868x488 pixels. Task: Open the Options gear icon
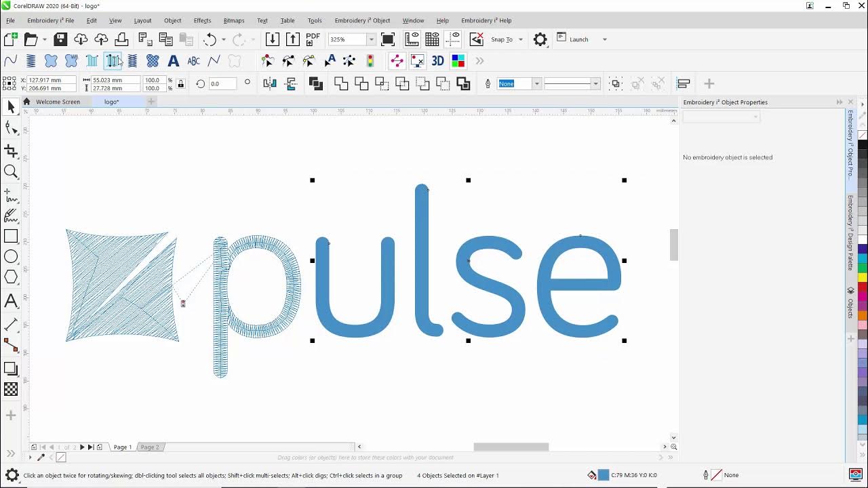540,39
